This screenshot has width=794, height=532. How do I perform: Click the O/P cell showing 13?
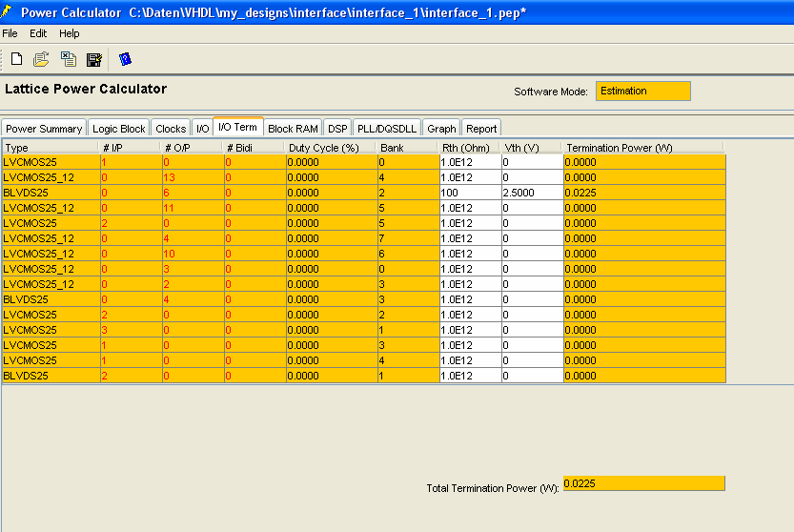pos(193,177)
